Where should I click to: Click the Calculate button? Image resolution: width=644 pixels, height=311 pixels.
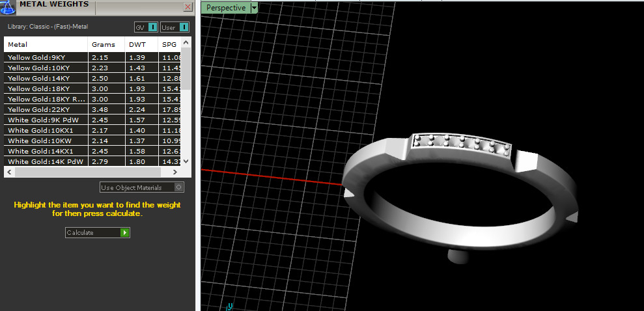tap(97, 233)
